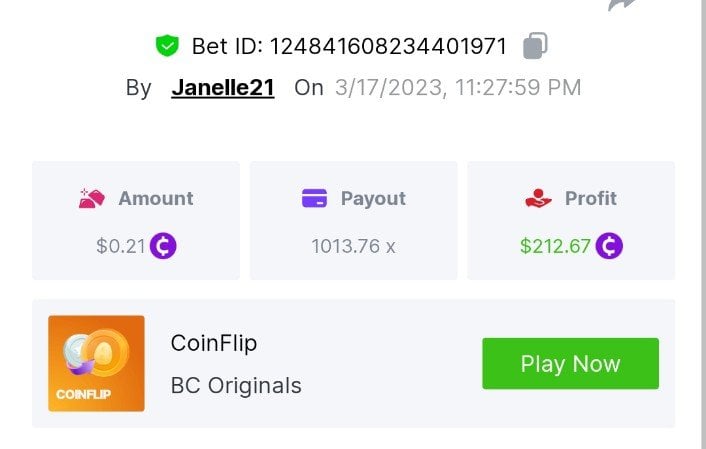Click the currency coin beside $0.21
706x449 pixels.
163,246
